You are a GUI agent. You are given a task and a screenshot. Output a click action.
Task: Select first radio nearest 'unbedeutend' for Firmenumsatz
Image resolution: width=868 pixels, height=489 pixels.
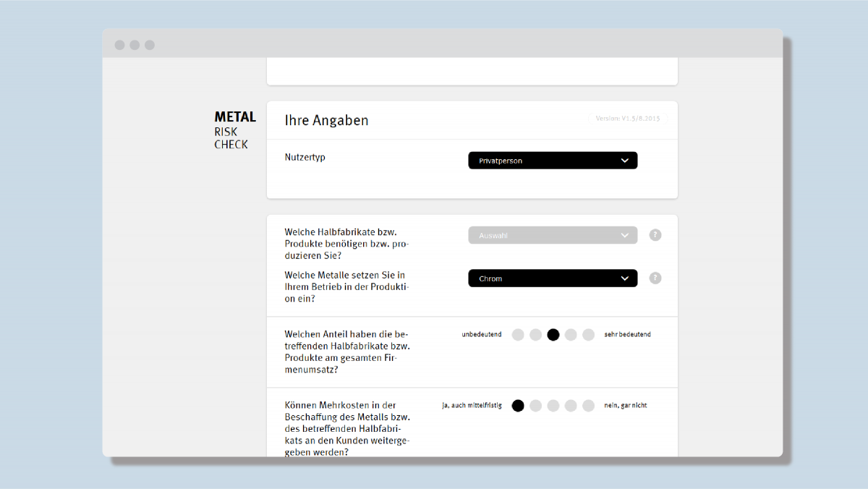pos(518,334)
